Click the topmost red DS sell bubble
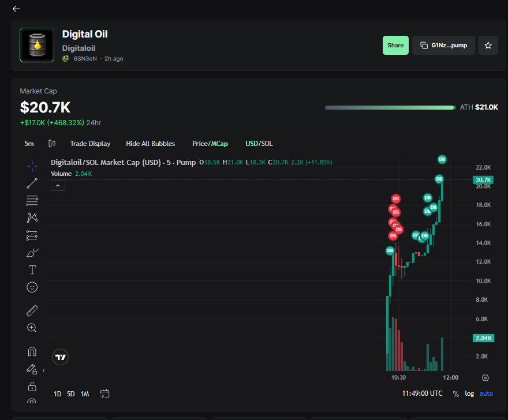The image size is (508, 420). (x=395, y=198)
